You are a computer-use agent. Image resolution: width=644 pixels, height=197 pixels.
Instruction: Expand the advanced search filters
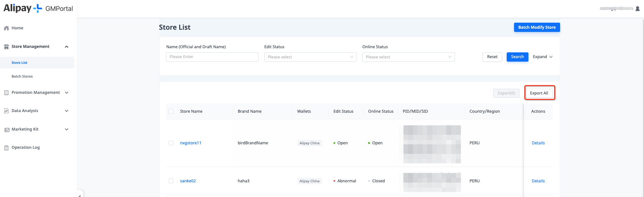pos(543,57)
